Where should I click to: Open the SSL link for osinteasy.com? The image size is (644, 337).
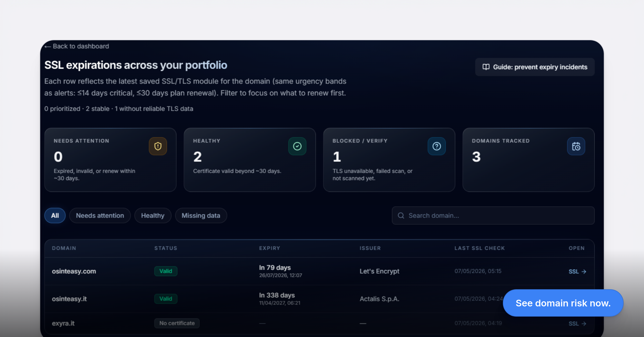(577, 272)
